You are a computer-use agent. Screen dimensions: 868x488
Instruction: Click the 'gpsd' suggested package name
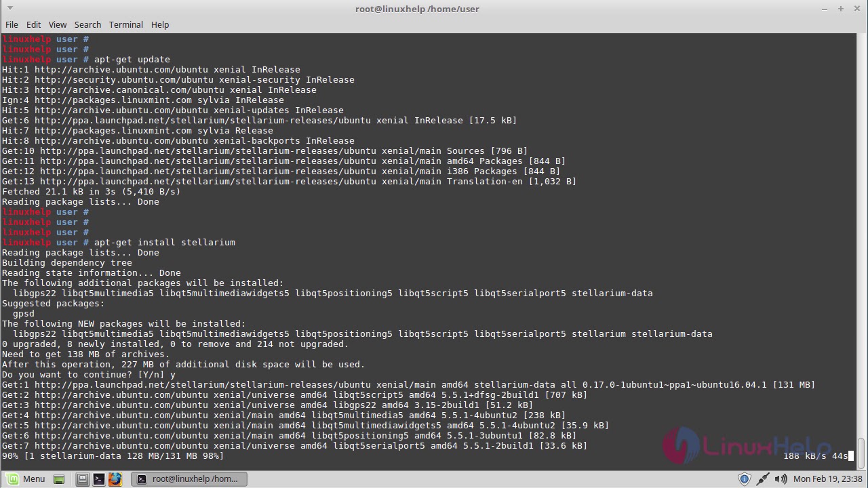tap(24, 313)
